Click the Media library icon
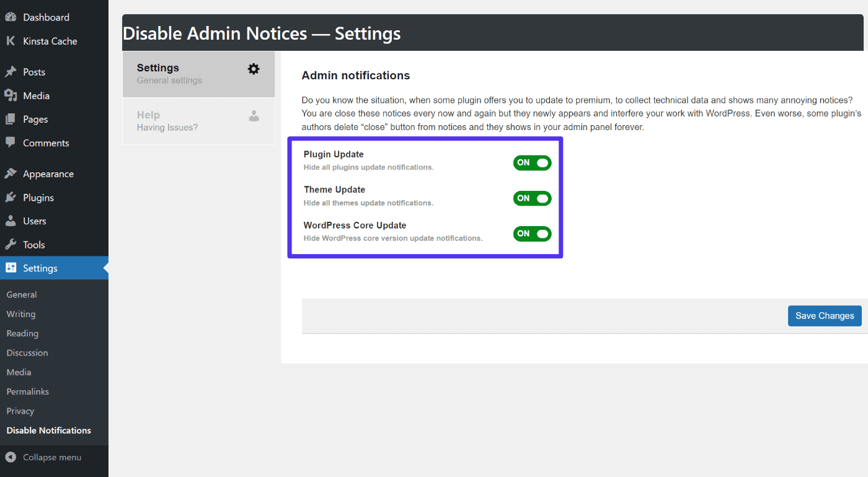This screenshot has width=868, height=477. (11, 95)
